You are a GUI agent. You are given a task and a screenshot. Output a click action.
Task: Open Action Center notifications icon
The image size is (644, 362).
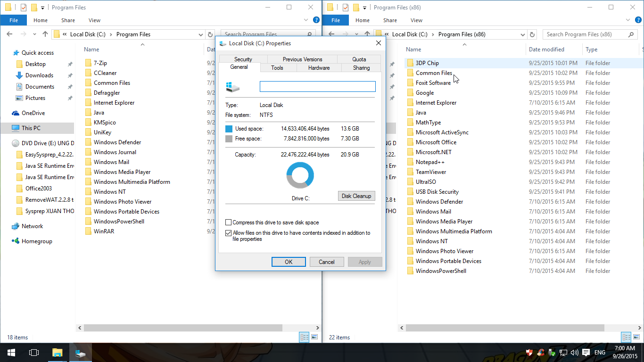tap(586, 352)
